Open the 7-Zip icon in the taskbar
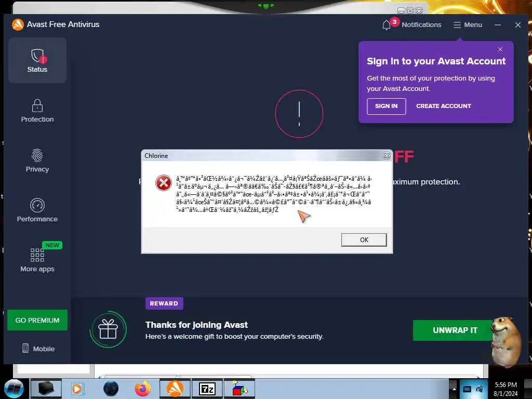The width and height of the screenshot is (532, 399). [x=207, y=389]
